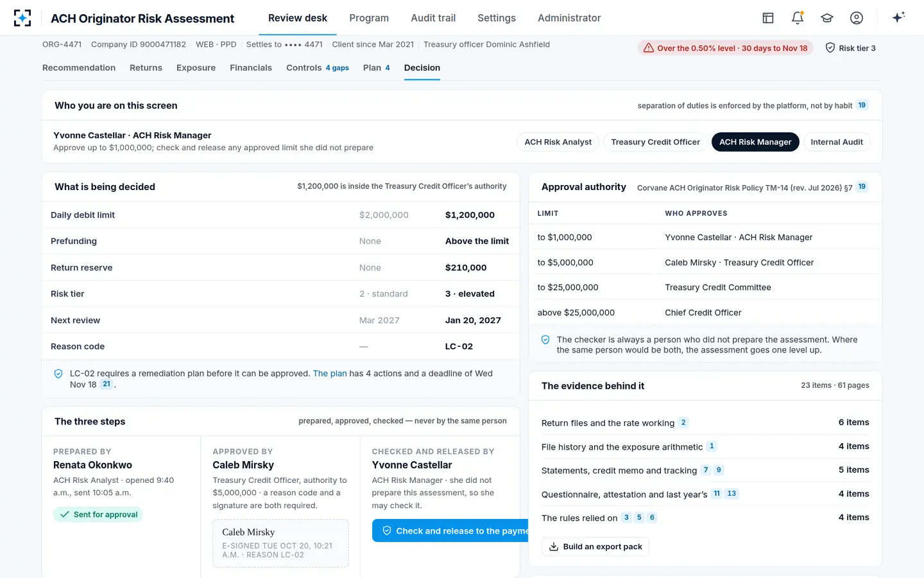Switch to the Controls tab

(x=318, y=67)
